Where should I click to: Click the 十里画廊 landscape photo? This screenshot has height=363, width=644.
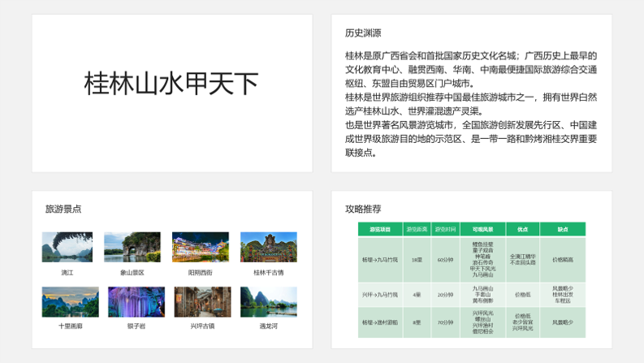click(x=70, y=302)
